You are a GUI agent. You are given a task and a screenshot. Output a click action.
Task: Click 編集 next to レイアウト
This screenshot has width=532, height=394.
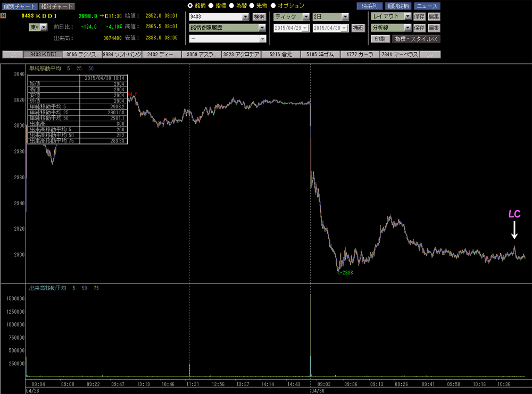(434, 16)
